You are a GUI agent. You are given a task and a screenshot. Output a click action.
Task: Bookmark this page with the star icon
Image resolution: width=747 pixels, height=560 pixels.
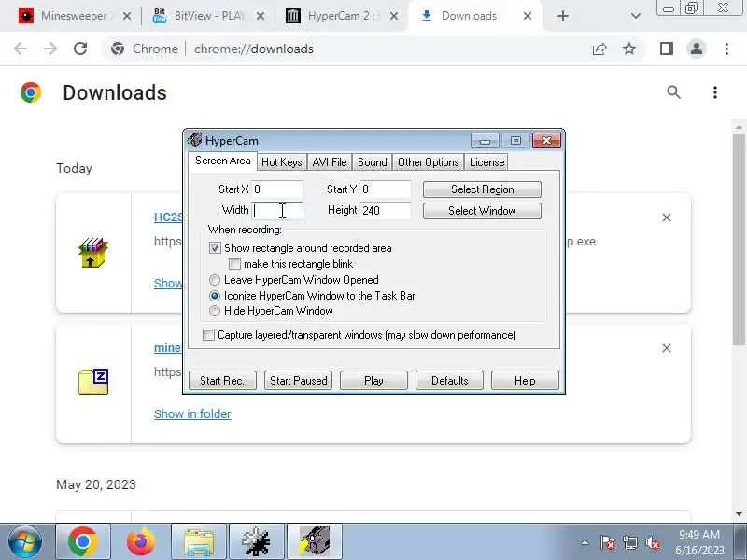tap(629, 49)
